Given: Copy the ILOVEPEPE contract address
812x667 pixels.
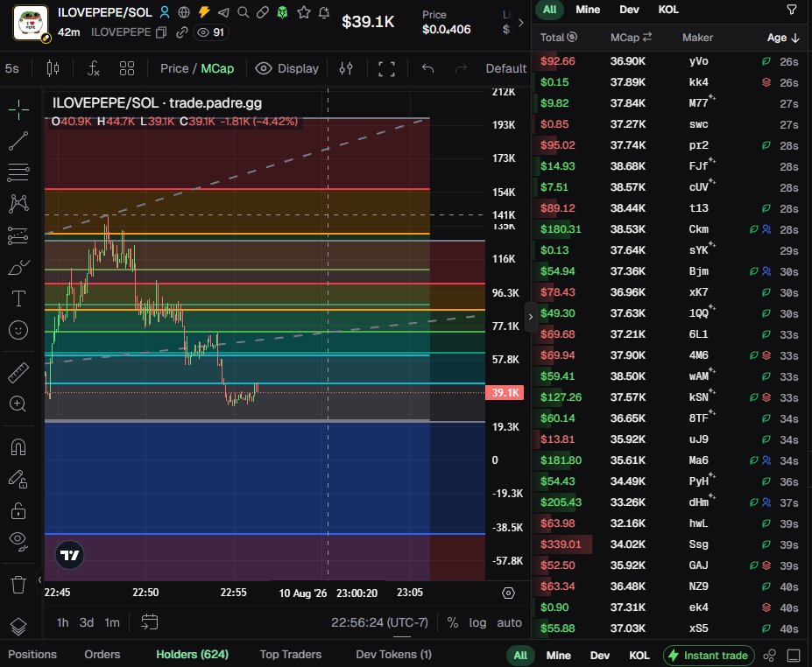Looking at the screenshot, I should click(161, 32).
